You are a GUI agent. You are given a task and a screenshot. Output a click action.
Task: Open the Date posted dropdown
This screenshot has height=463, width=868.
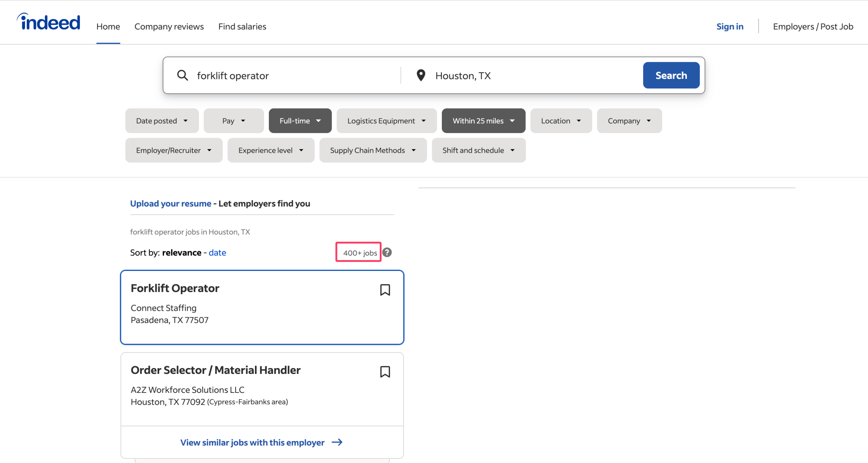162,121
